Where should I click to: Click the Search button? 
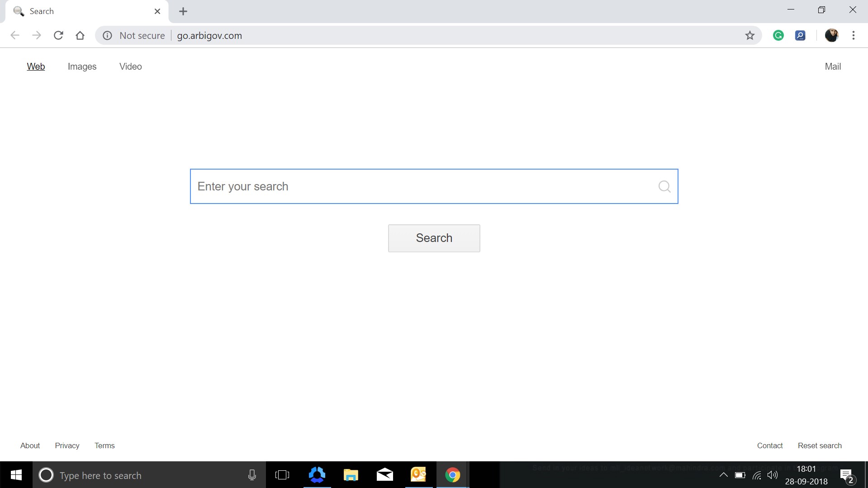coord(434,238)
